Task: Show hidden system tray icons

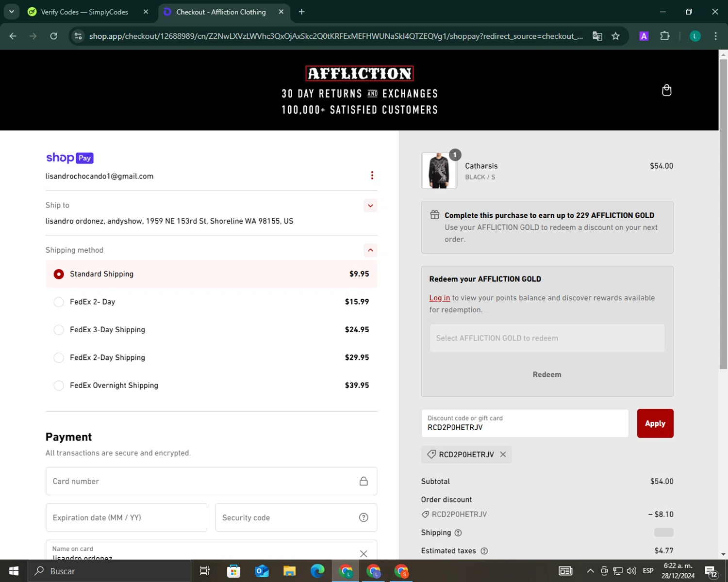Action: 590,571
